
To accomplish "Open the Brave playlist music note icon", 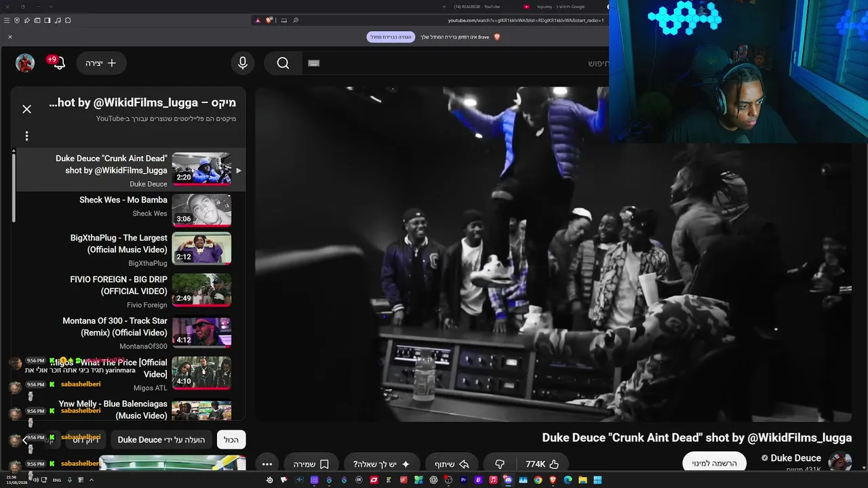I will [58, 20].
